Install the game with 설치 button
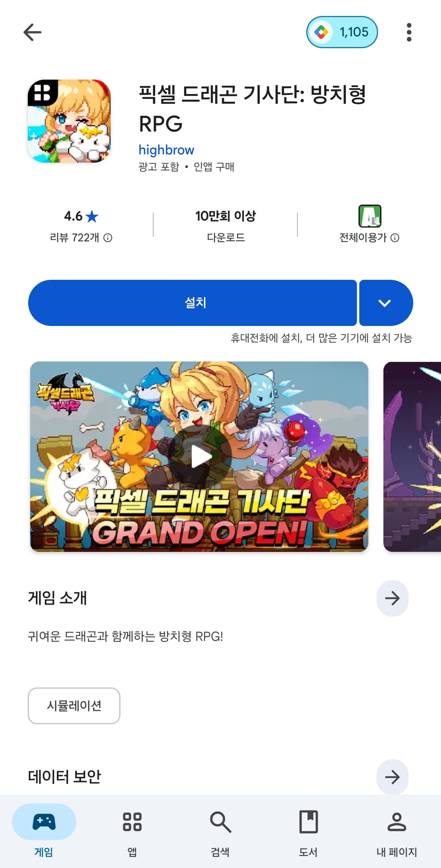The height and width of the screenshot is (868, 441). tap(192, 303)
